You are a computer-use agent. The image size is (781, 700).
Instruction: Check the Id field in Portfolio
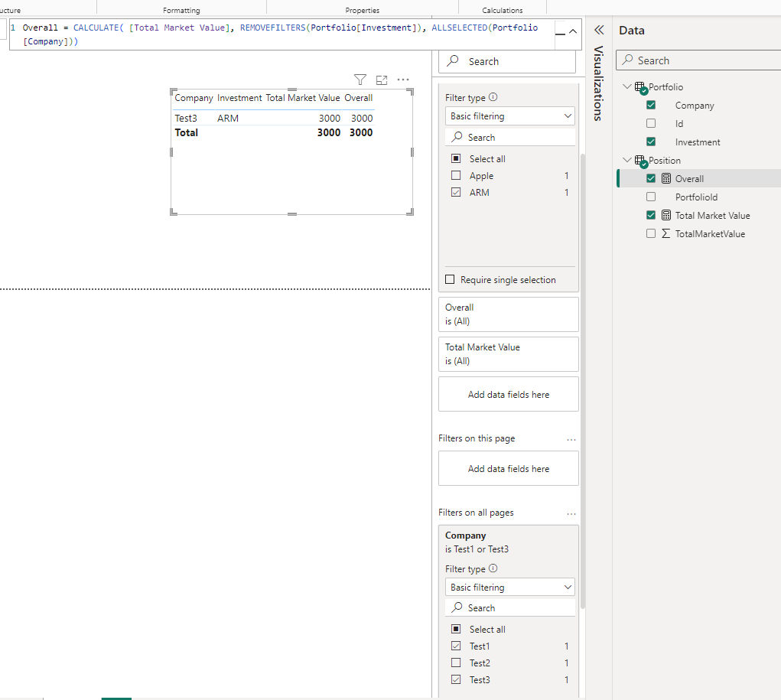click(x=651, y=124)
